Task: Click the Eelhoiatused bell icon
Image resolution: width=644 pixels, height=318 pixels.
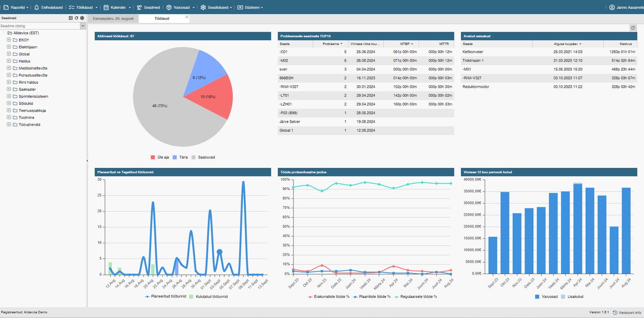Action: coord(37,7)
